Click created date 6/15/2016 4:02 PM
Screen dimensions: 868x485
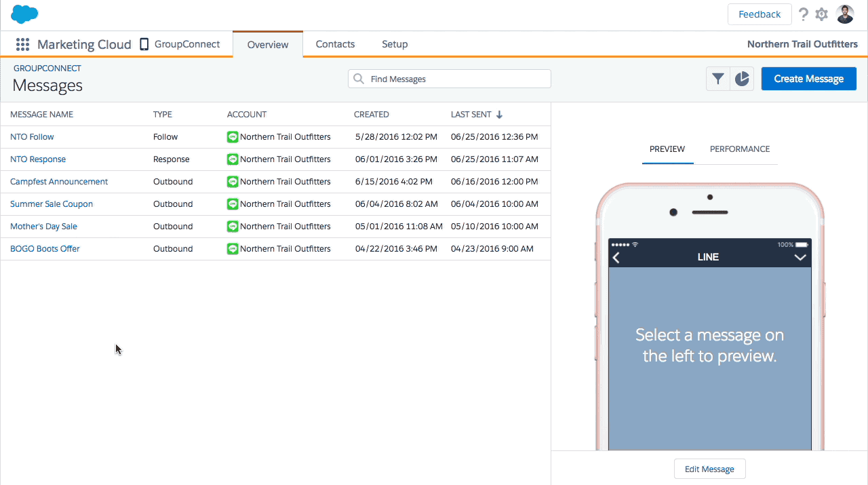click(x=393, y=182)
